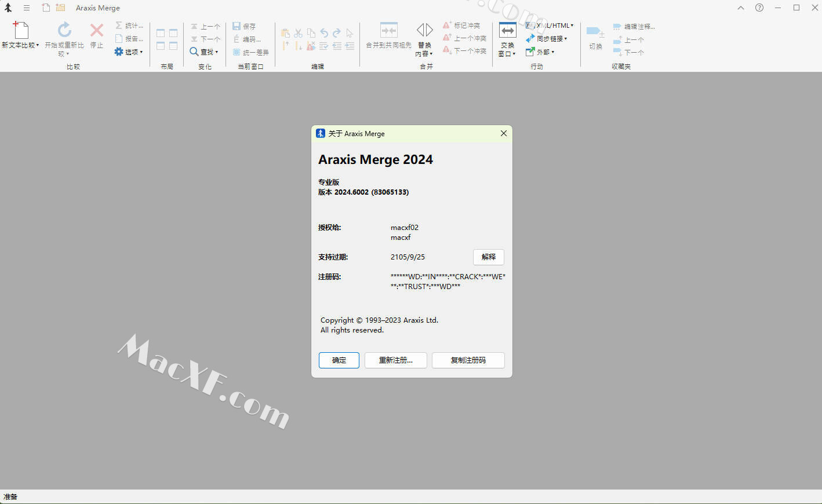This screenshot has height=504, width=822.
Task: Click the Redo arrow icon
Action: tap(337, 33)
